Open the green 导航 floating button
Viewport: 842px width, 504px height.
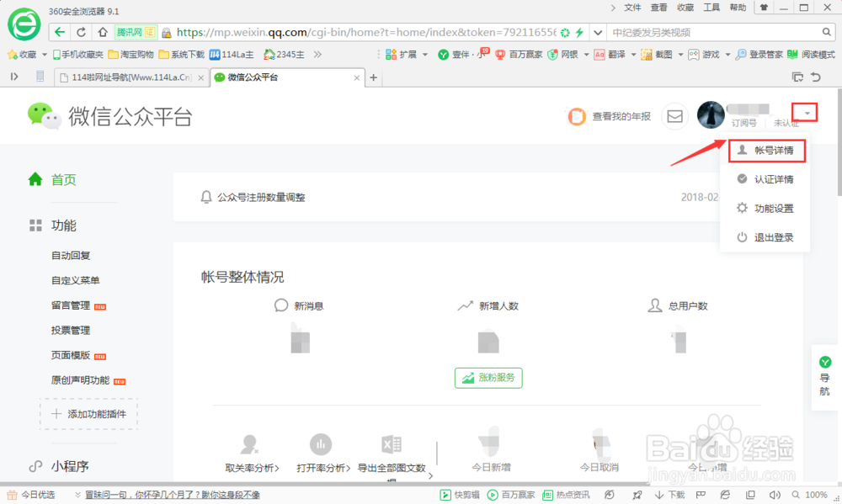pos(824,368)
